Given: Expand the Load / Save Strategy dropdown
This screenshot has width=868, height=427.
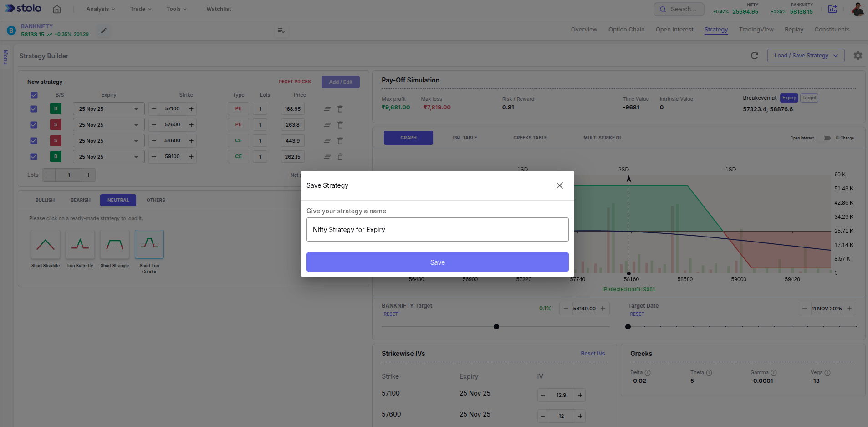Looking at the screenshot, I should (x=806, y=56).
